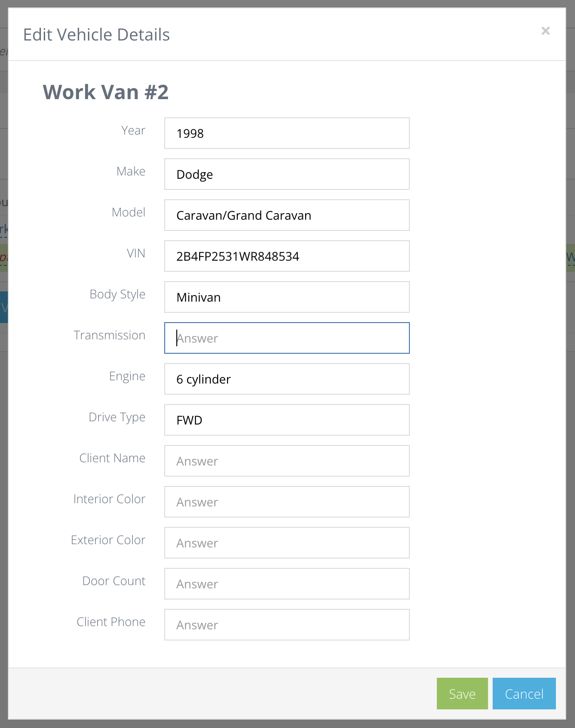
Task: Click the Edit Vehicle Details title
Action: pos(97,34)
